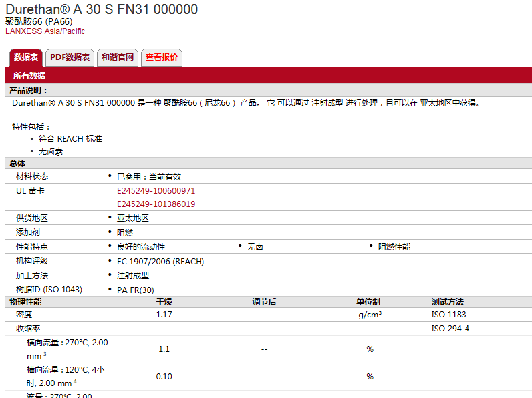Click the 无卤素 bullet item
The width and height of the screenshot is (532, 398).
point(51,152)
